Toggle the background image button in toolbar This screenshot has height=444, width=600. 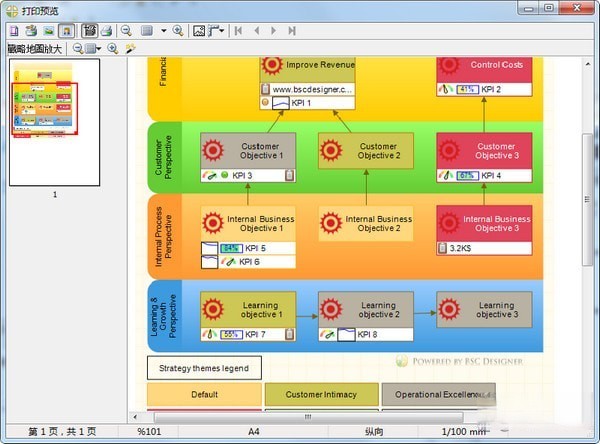coord(48,30)
